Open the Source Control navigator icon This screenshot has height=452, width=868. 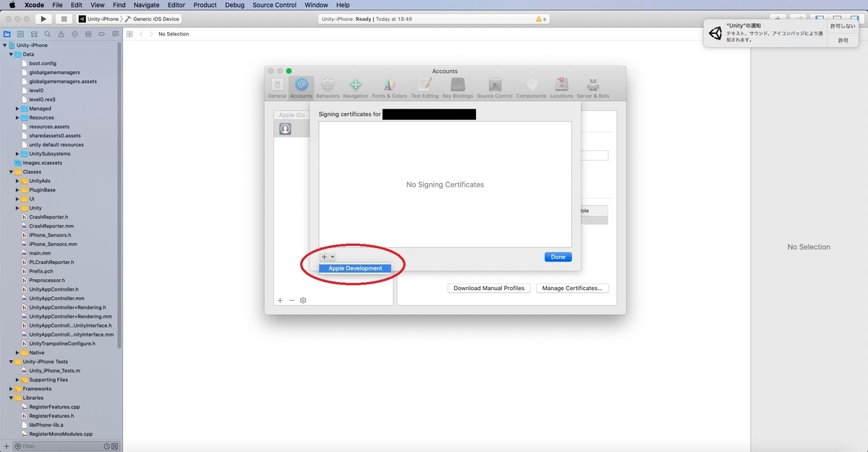(x=20, y=34)
